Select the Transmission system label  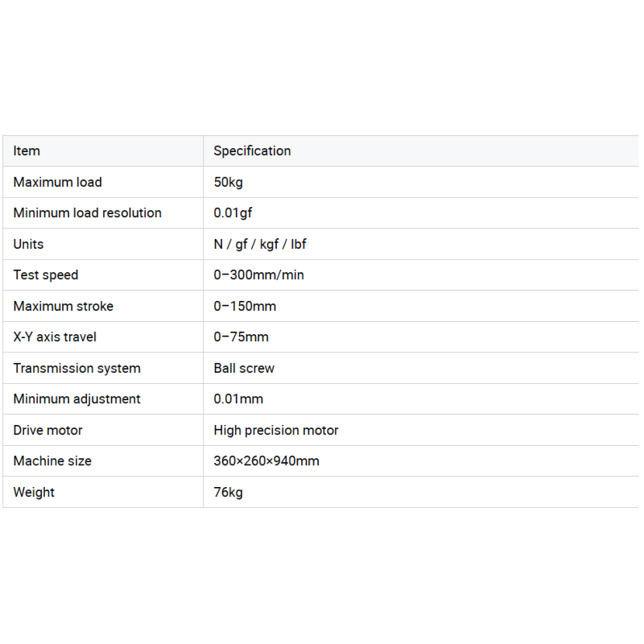pyautogui.click(x=76, y=369)
